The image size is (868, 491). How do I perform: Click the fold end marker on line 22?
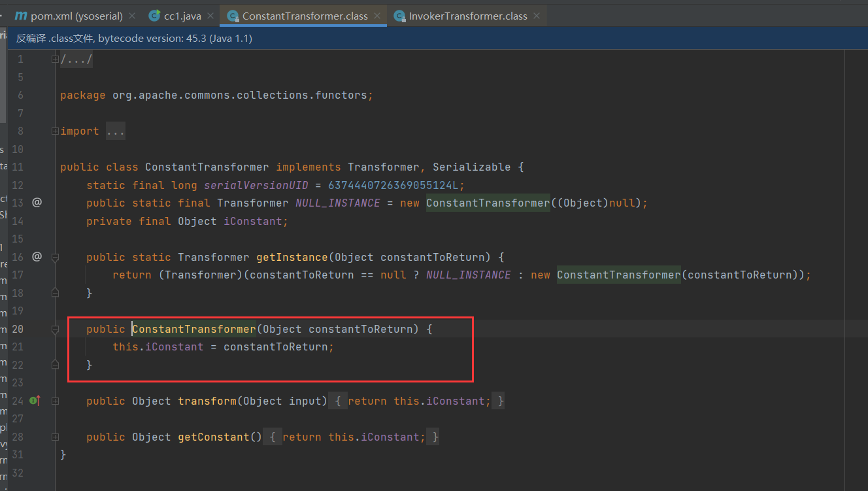pyautogui.click(x=55, y=364)
